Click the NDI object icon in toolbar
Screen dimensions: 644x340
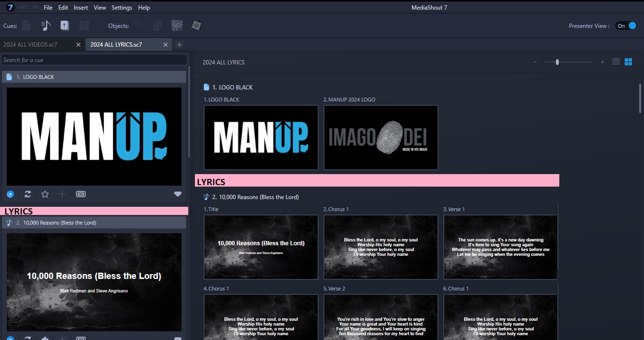point(177,26)
